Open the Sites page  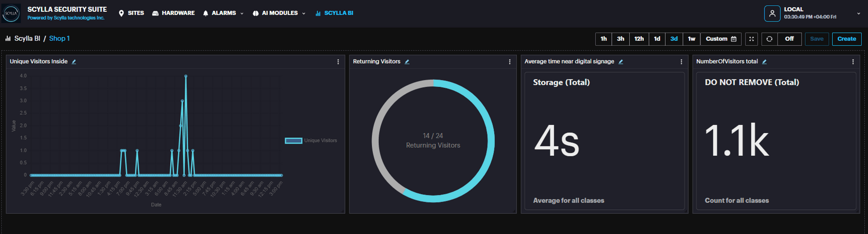click(131, 13)
